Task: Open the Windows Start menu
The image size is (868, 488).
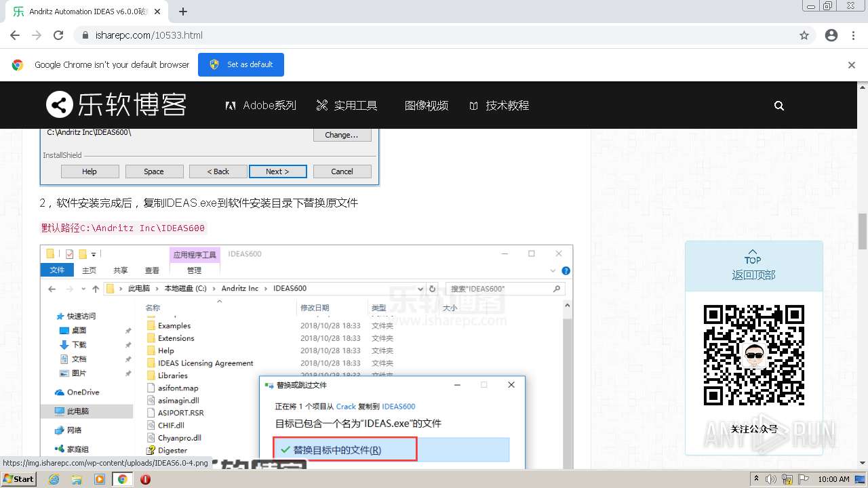Action: (18, 479)
